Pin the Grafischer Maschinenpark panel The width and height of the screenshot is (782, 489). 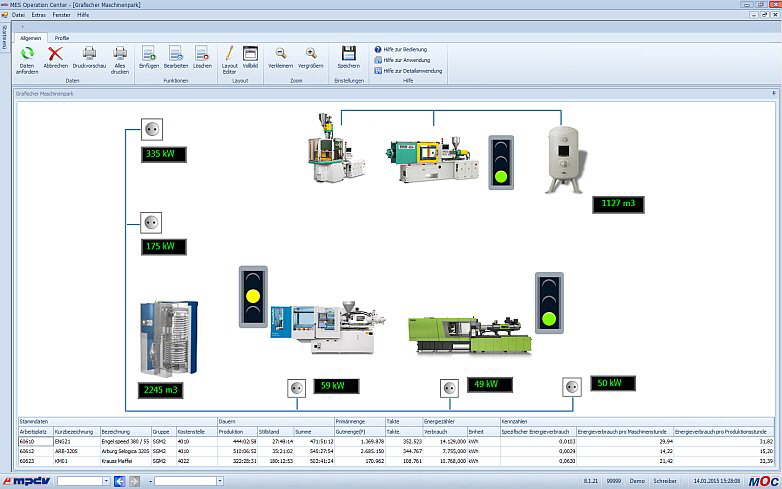pos(774,93)
